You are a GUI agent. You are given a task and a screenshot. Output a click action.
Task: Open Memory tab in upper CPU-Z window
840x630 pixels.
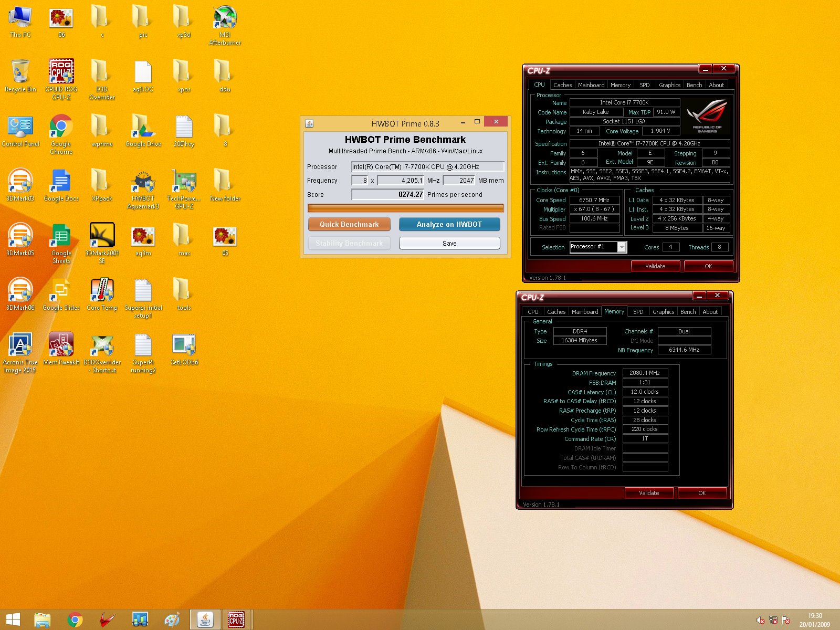coord(621,85)
